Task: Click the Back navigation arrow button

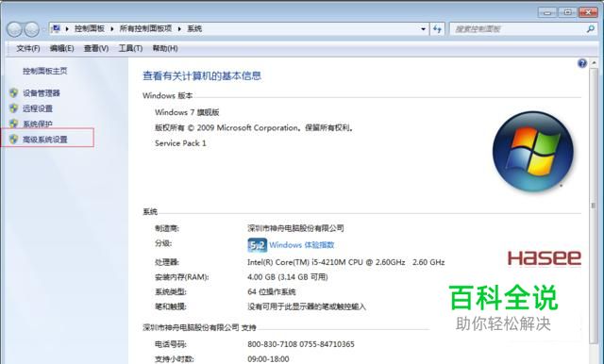Action: coord(15,29)
